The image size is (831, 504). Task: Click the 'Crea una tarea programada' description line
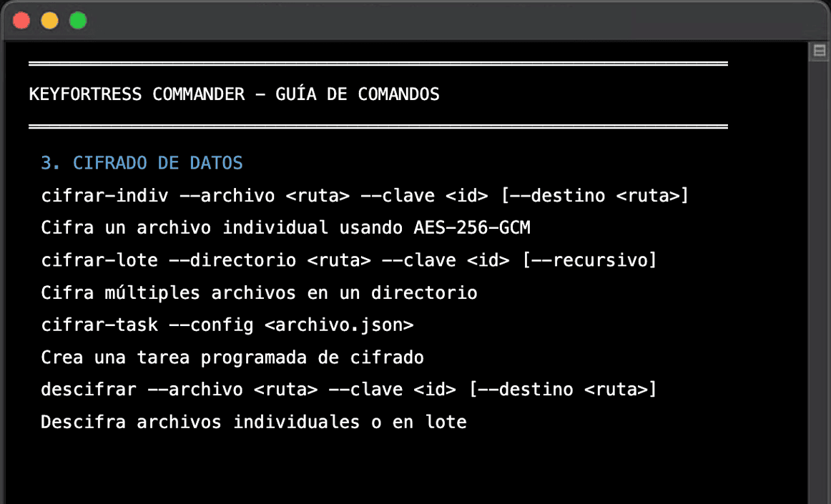click(x=232, y=357)
